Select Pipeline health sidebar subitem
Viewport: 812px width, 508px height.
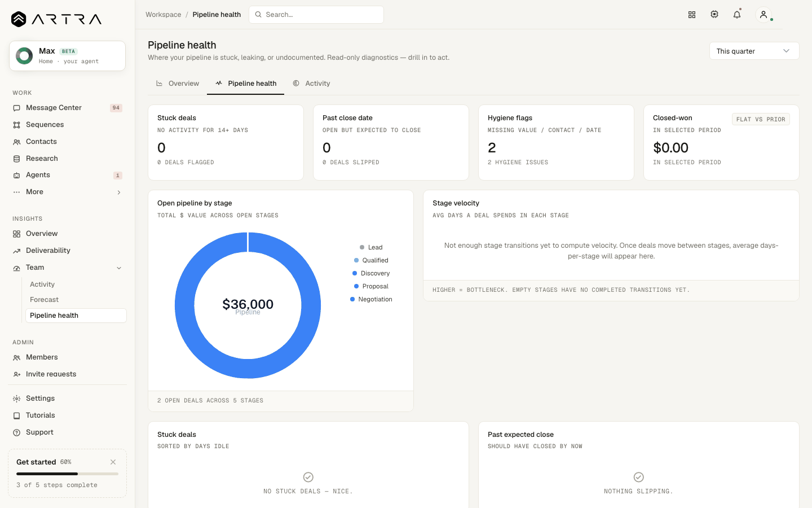(76, 316)
